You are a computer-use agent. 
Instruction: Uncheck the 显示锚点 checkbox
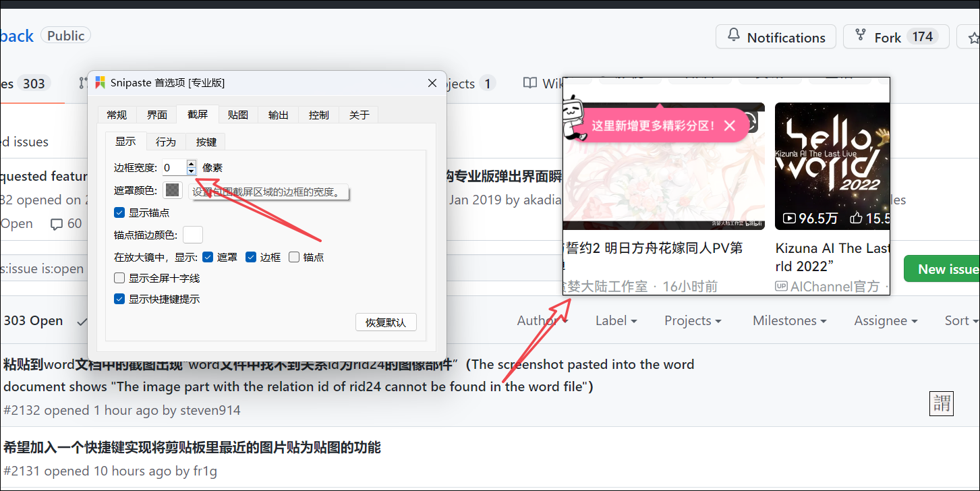(x=119, y=212)
